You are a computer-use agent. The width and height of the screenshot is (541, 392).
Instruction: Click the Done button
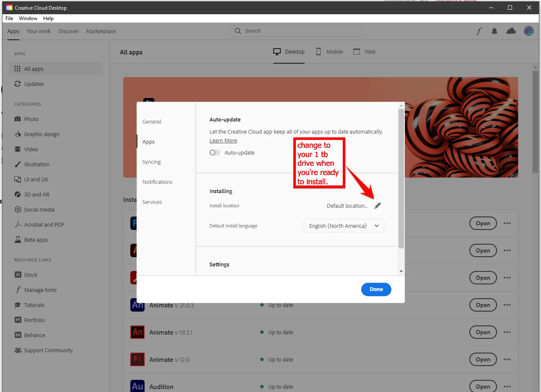(x=376, y=289)
